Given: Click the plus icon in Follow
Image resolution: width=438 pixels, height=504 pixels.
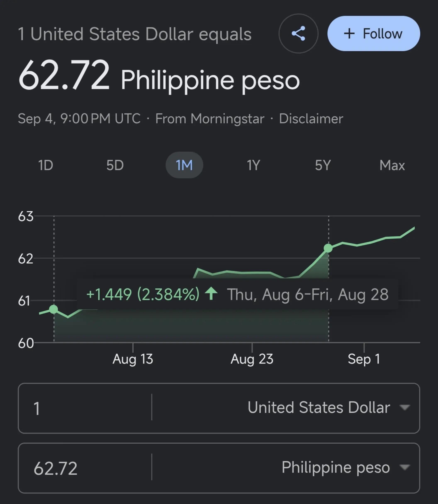Looking at the screenshot, I should coord(349,34).
